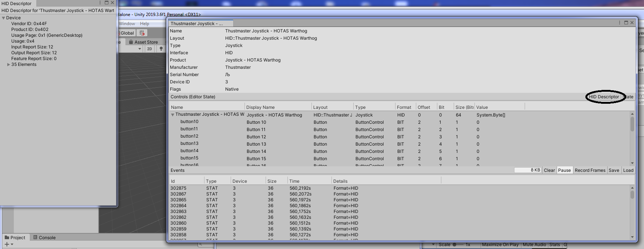Viewport: 644px width, 249px height.
Task: Open the Window menu in Unity
Action: (x=127, y=24)
